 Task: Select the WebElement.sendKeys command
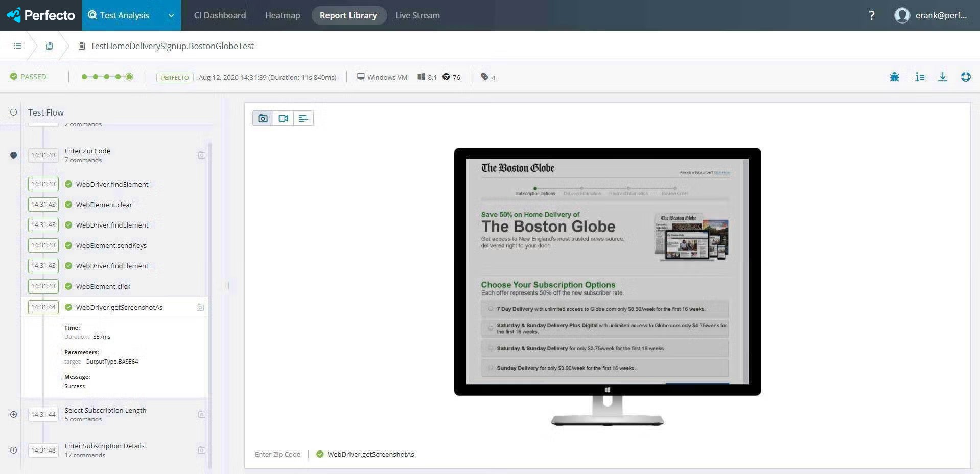(x=111, y=245)
